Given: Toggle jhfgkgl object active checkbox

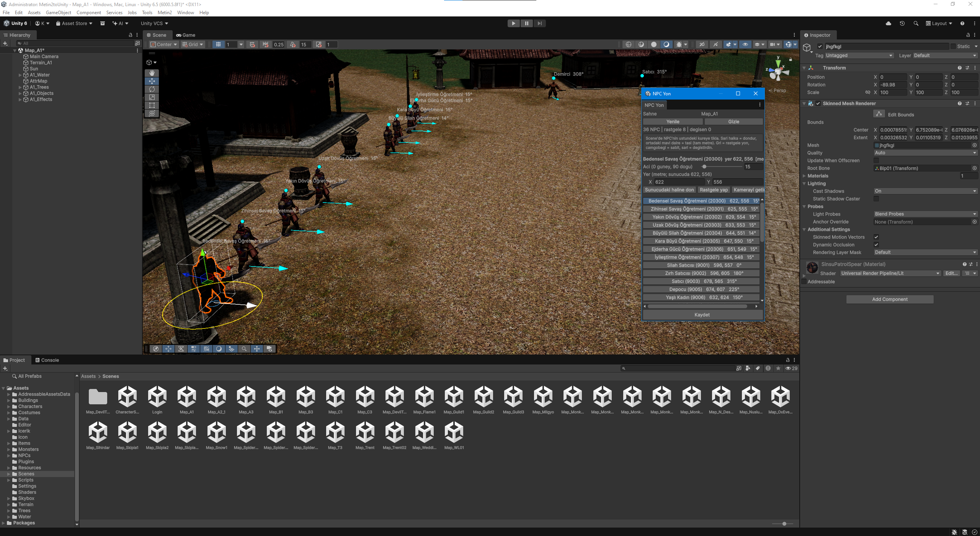Looking at the screenshot, I should coord(820,46).
